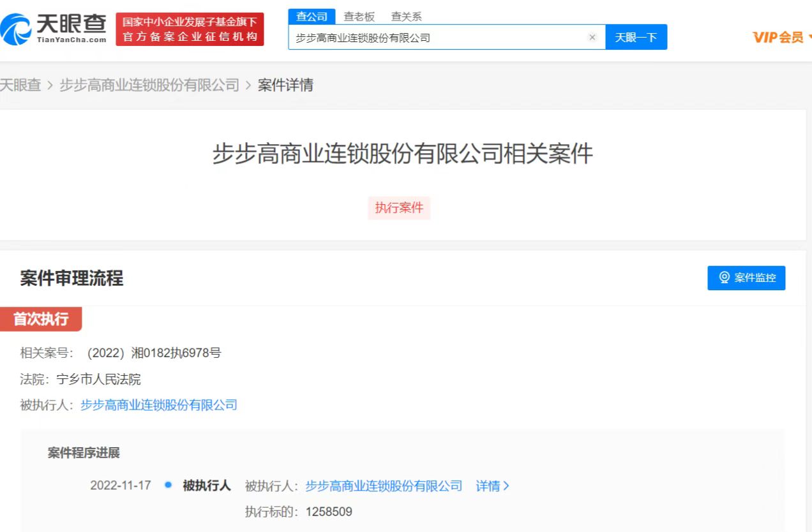Go to 天眼查 breadcrumb link

tap(20, 85)
